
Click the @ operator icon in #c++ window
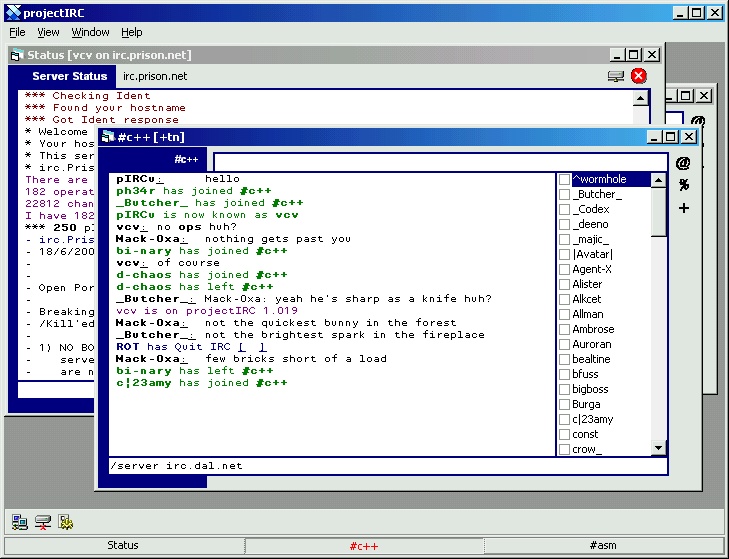click(683, 162)
